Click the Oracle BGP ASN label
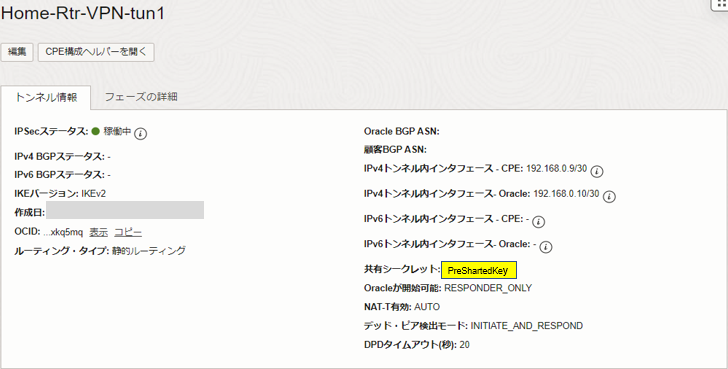 click(402, 131)
